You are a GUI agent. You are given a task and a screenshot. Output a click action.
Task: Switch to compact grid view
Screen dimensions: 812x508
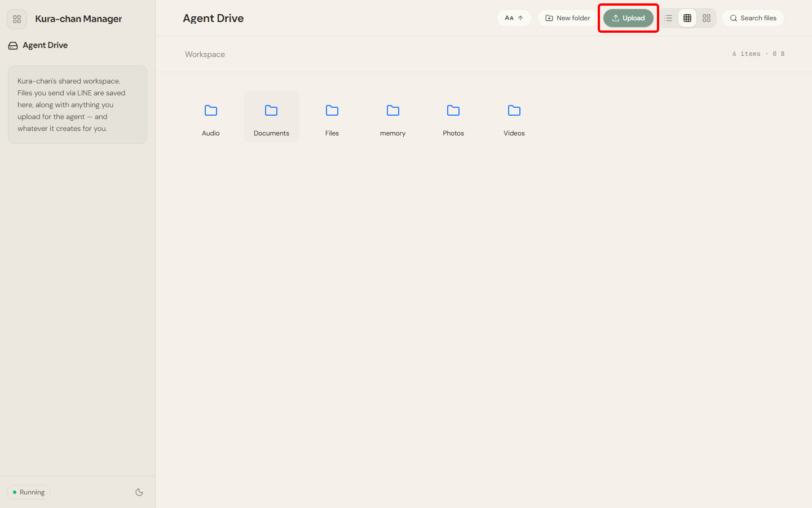coord(687,18)
